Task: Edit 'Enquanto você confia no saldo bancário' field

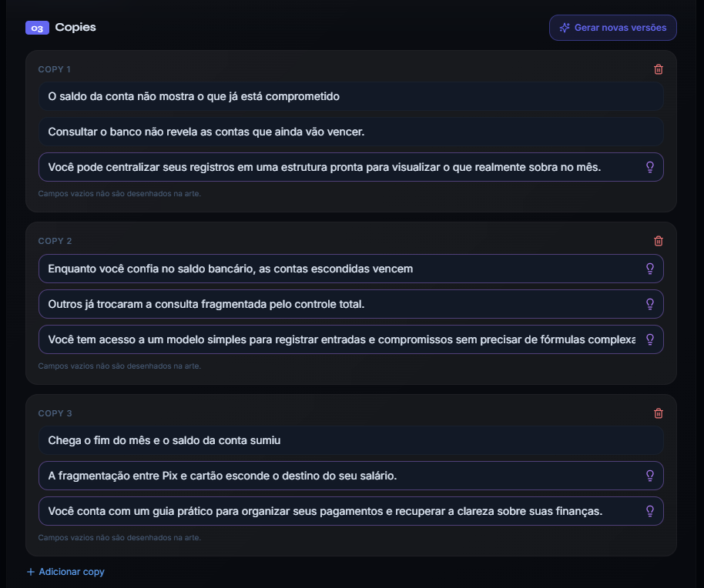Action: coord(351,269)
